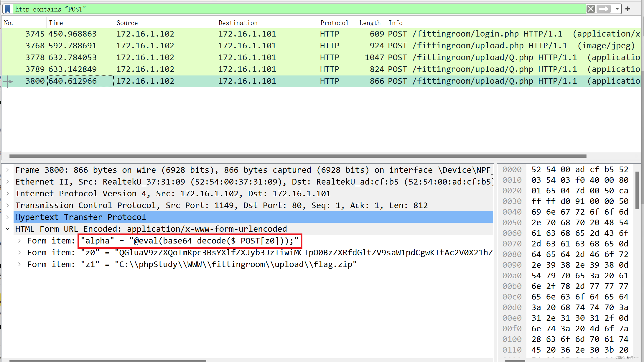This screenshot has width=644, height=362.
Task: Expand the z1 flag.zip form item
Action: [x=19, y=264]
